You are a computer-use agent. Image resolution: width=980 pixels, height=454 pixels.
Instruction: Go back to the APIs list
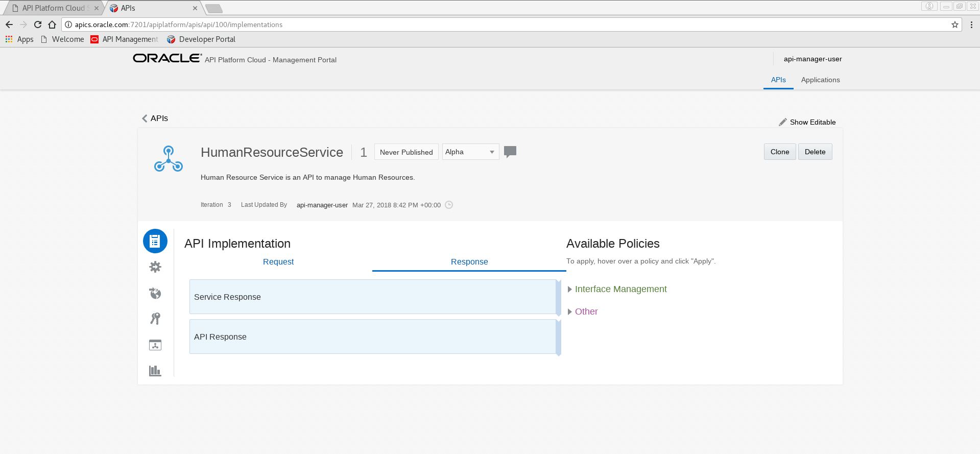[x=155, y=118]
